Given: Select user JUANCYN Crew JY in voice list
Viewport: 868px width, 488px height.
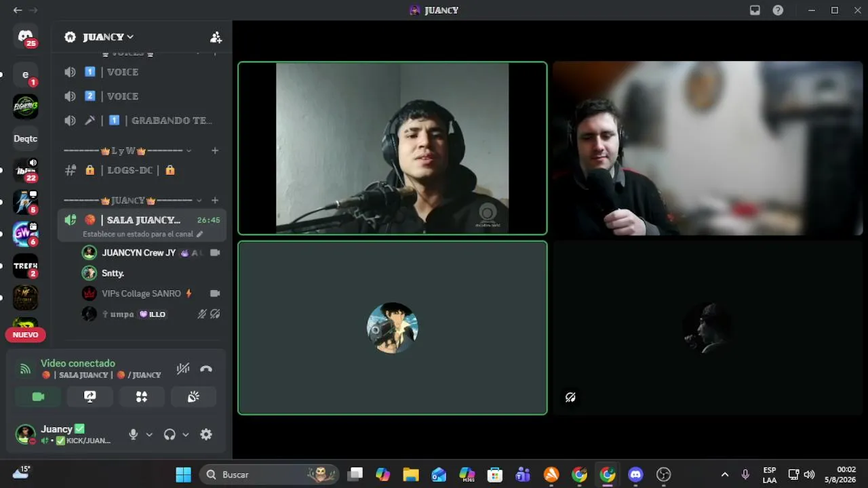Looking at the screenshot, I should 151,253.
